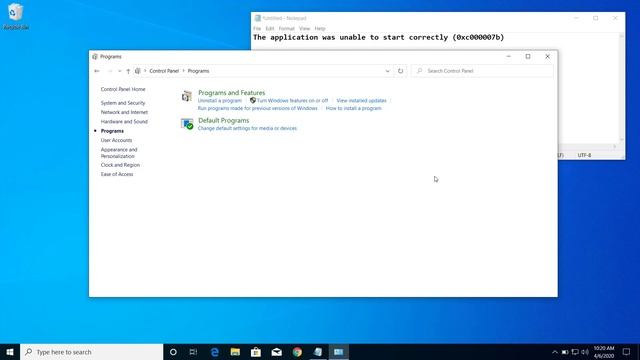The image size is (640, 360).
Task: Minimize the Programs window
Action: 509,57
